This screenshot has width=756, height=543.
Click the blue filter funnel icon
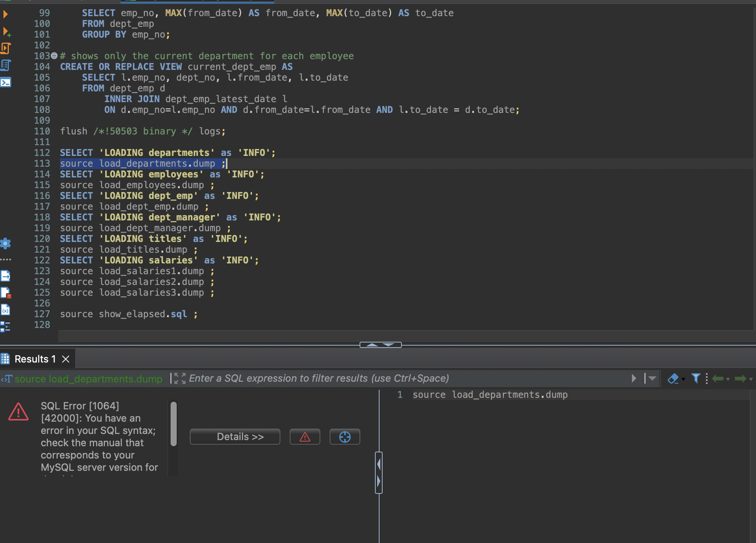click(x=695, y=378)
